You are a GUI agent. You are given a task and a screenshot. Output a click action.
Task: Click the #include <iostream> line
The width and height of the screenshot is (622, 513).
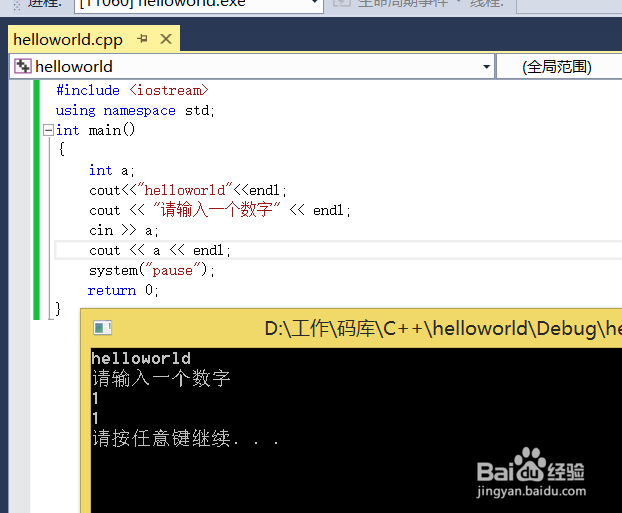click(x=132, y=90)
